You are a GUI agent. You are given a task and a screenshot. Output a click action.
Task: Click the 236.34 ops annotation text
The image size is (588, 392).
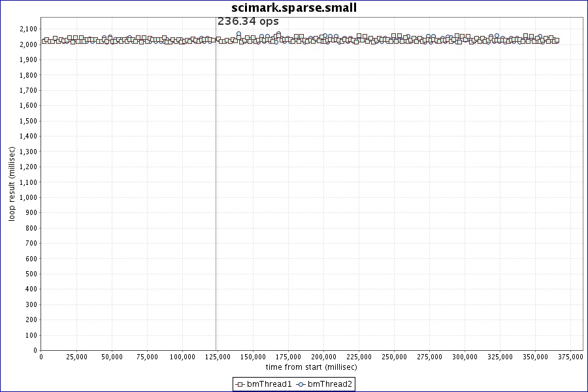pyautogui.click(x=248, y=21)
